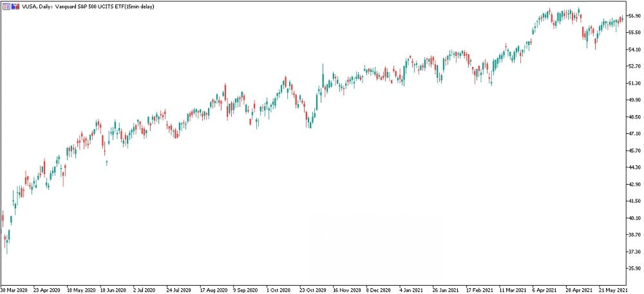Image resolution: width=644 pixels, height=294 pixels.
Task: Select the 11 Mar 2021 date marker
Action: pyautogui.click(x=512, y=289)
